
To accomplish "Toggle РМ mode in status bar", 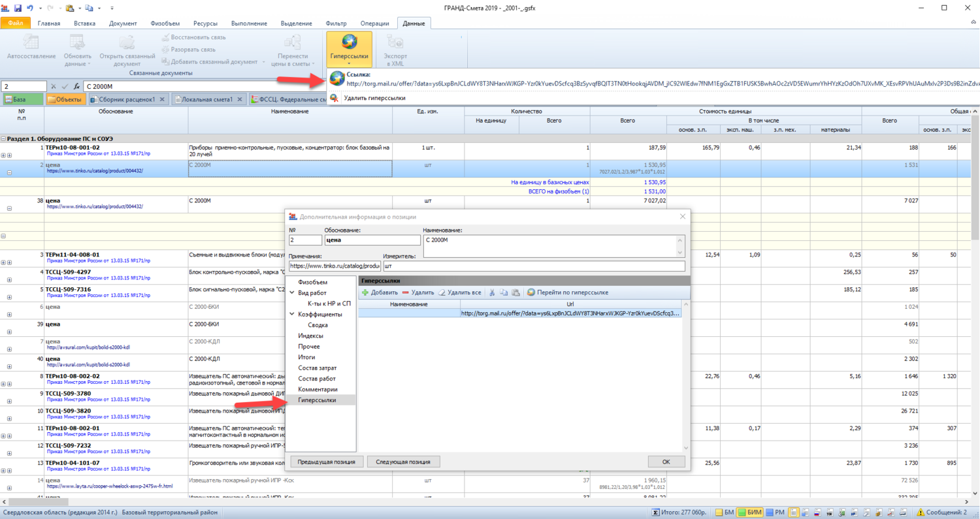I will [x=775, y=512].
